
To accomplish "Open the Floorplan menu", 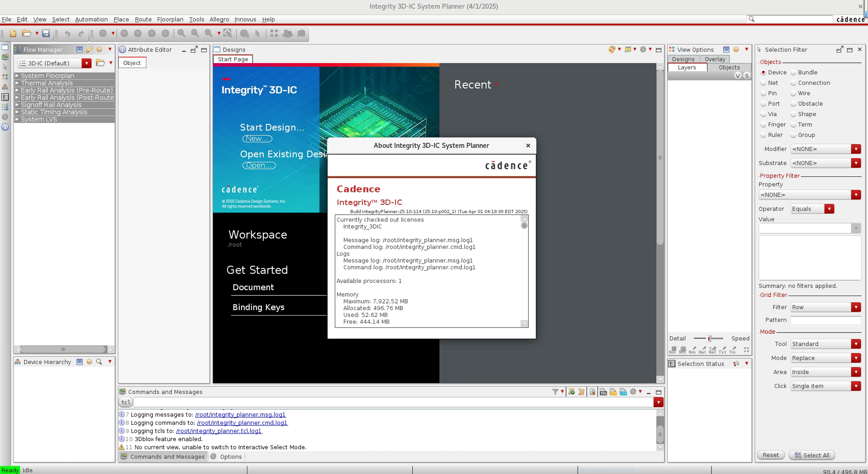I will [170, 19].
